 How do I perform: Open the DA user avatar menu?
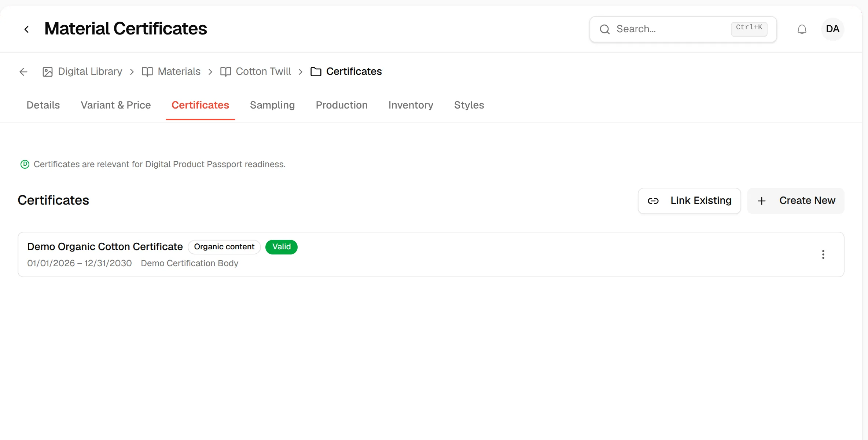pos(833,29)
